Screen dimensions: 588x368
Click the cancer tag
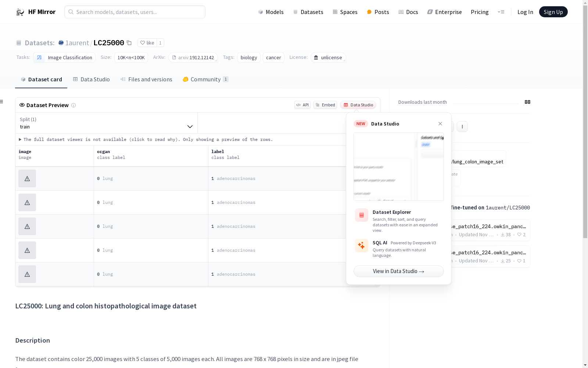(x=273, y=57)
